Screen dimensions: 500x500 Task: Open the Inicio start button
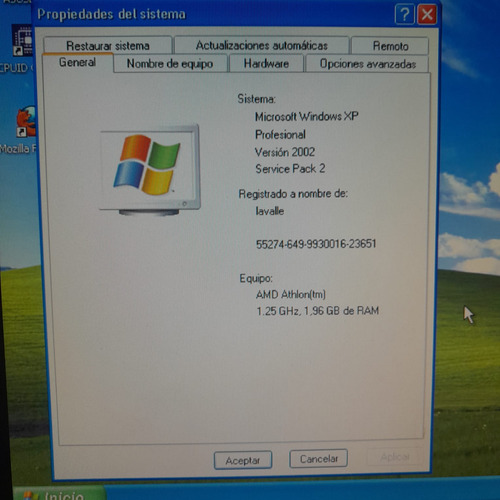click(x=59, y=494)
